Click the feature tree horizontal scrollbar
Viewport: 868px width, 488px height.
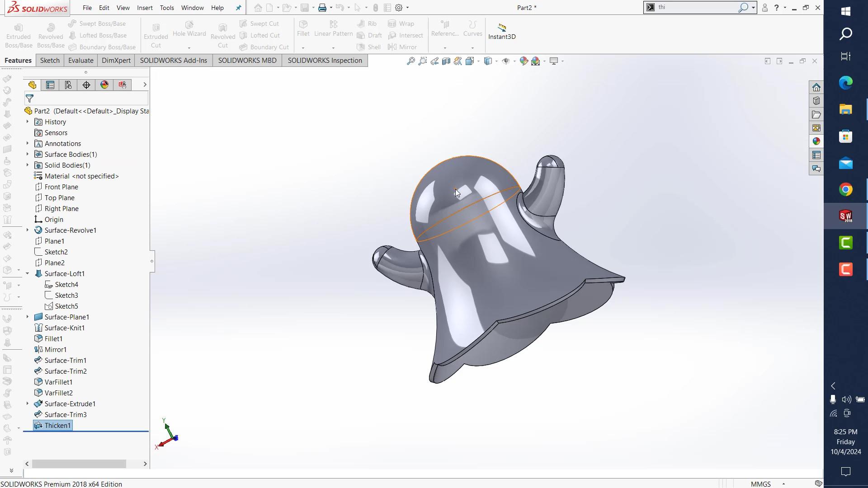click(79, 464)
